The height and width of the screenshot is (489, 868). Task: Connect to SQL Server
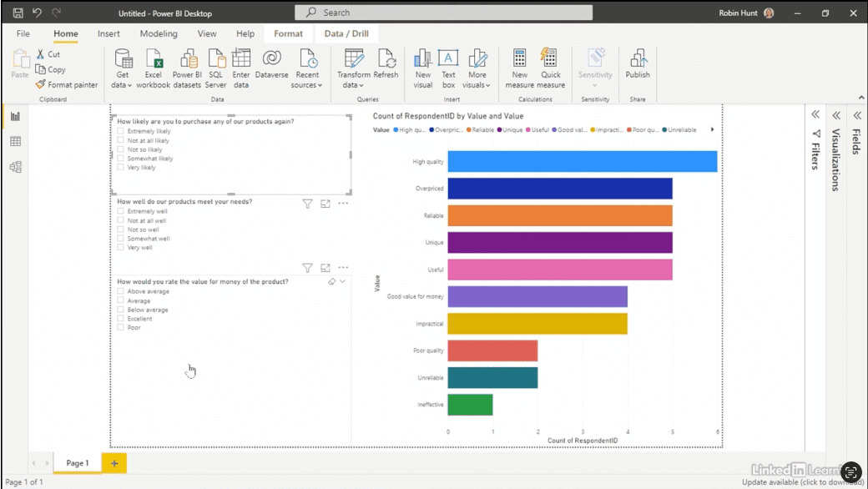click(216, 68)
